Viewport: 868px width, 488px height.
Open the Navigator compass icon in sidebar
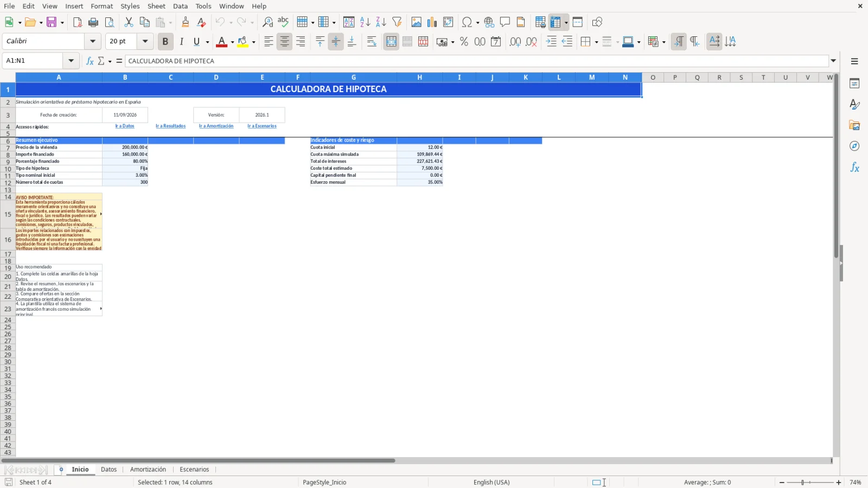coord(854,146)
